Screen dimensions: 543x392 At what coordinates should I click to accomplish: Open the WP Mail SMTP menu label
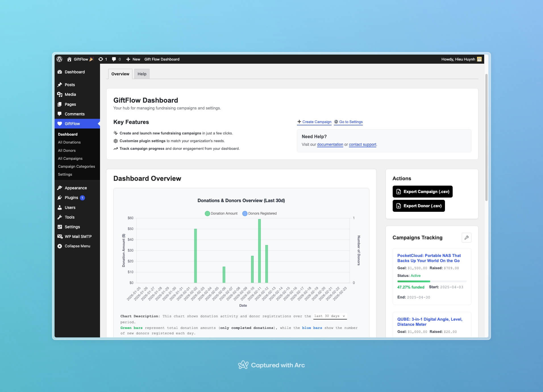78,237
